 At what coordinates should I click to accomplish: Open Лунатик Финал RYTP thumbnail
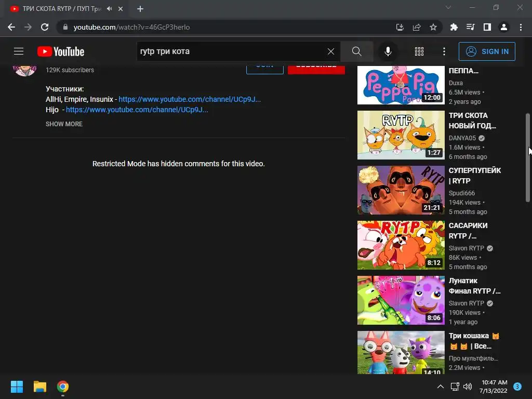[x=401, y=300]
